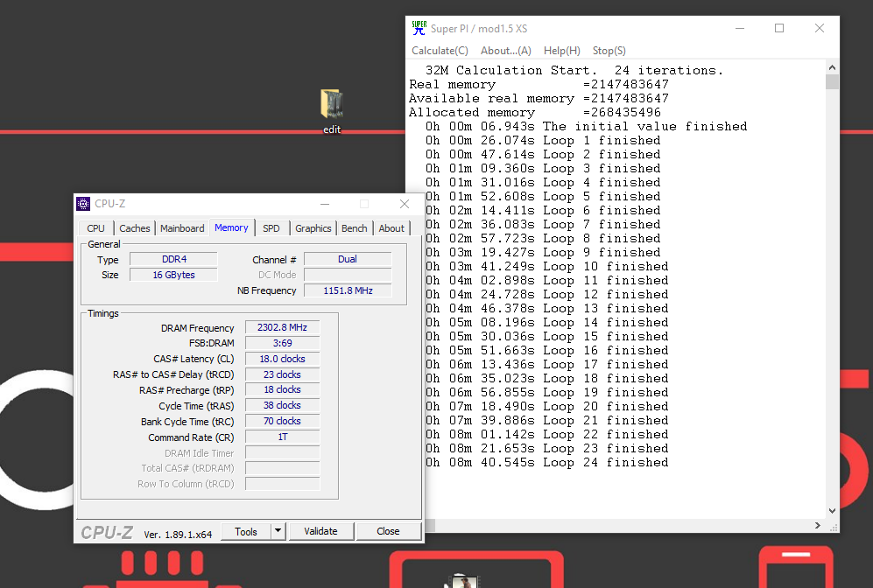Click the tRP value 18 clocks

click(282, 389)
